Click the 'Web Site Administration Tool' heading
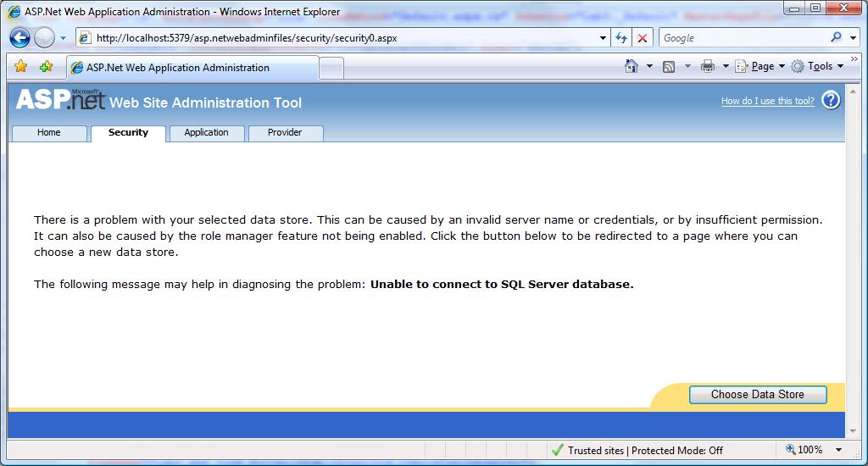The height and width of the screenshot is (466, 868). [x=205, y=103]
